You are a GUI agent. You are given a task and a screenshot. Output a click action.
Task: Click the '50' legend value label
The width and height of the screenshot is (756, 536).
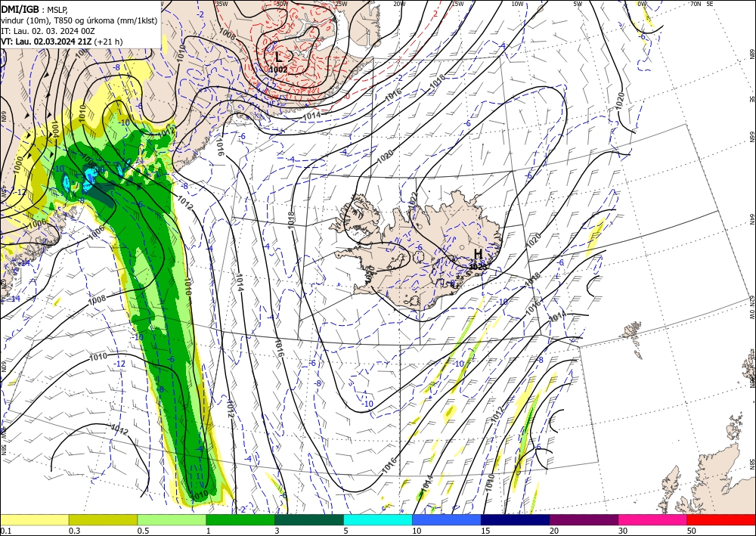[x=691, y=531]
